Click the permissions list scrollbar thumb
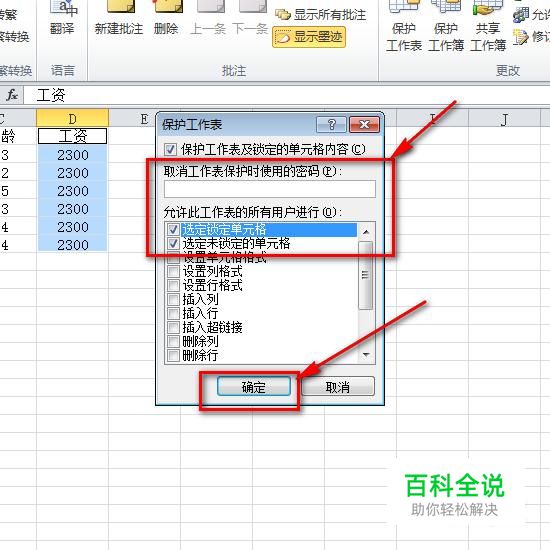This screenshot has width=550, height=550. [365, 275]
